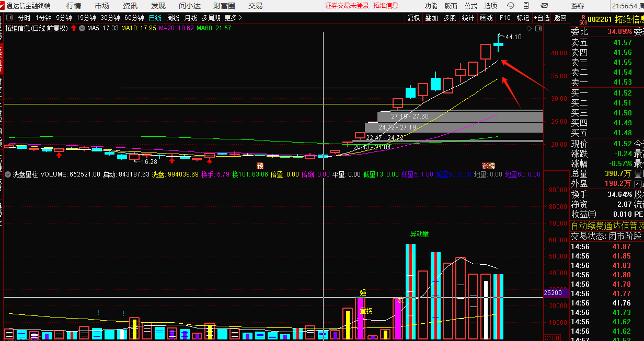The width and height of the screenshot is (644, 341).
Task: Click the 涨榜 marker on the chart
Action: tap(488, 165)
